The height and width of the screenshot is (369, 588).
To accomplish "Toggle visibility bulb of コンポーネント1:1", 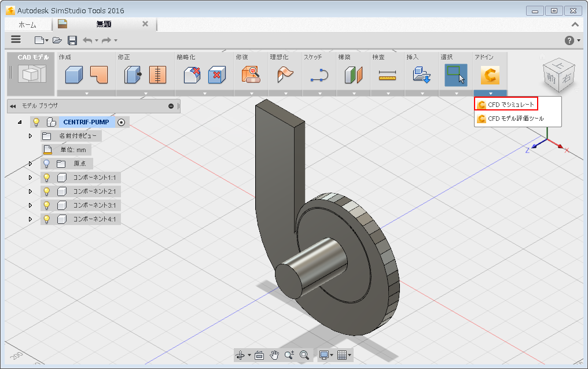I will pyautogui.click(x=46, y=177).
